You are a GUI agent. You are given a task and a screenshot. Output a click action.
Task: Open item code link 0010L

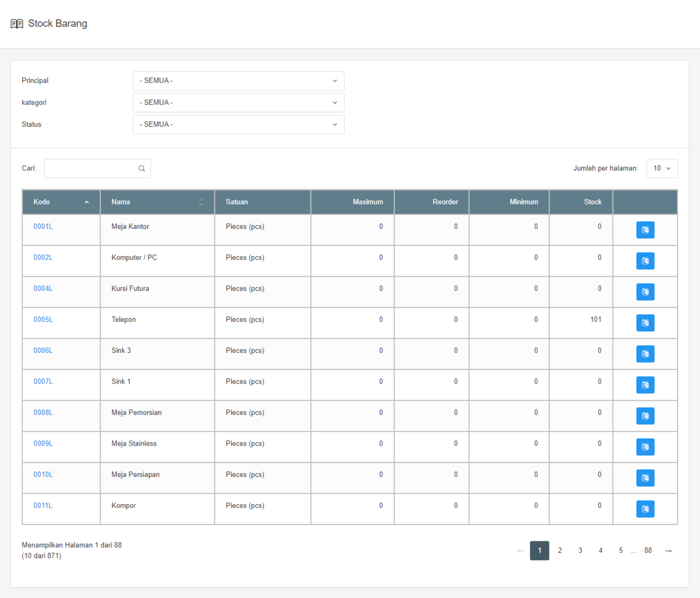[x=43, y=475]
